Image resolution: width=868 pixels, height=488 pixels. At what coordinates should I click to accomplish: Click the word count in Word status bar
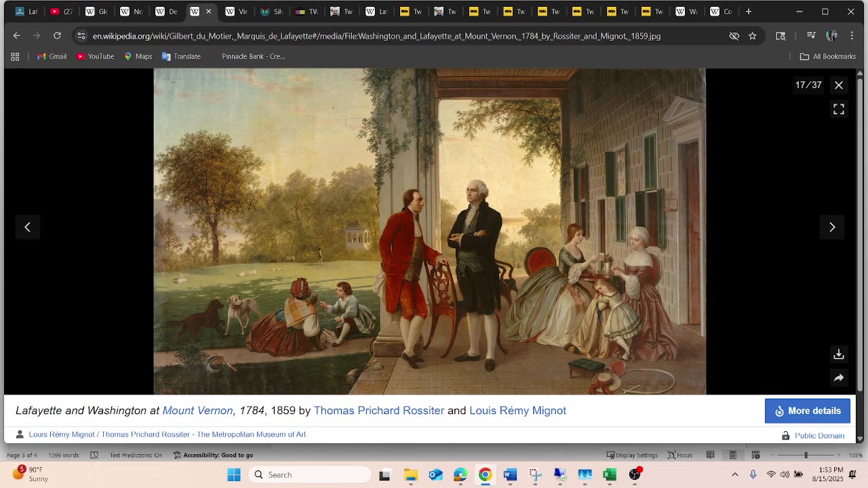coord(64,455)
